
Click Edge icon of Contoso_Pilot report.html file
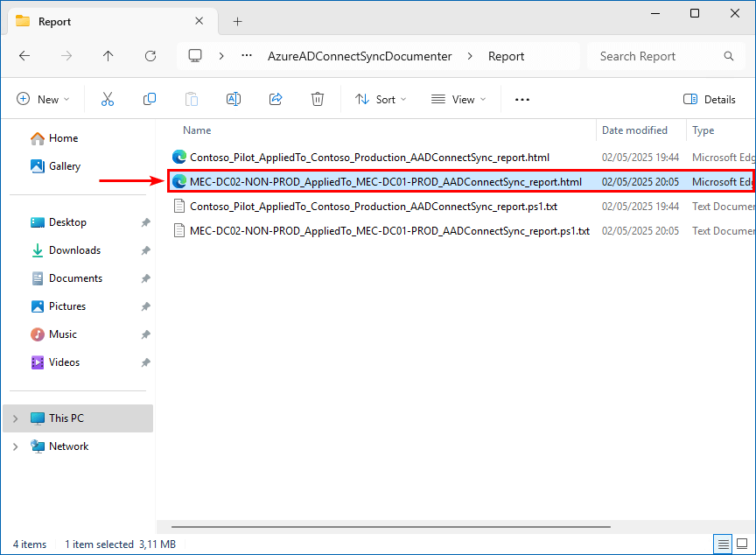[x=179, y=158]
